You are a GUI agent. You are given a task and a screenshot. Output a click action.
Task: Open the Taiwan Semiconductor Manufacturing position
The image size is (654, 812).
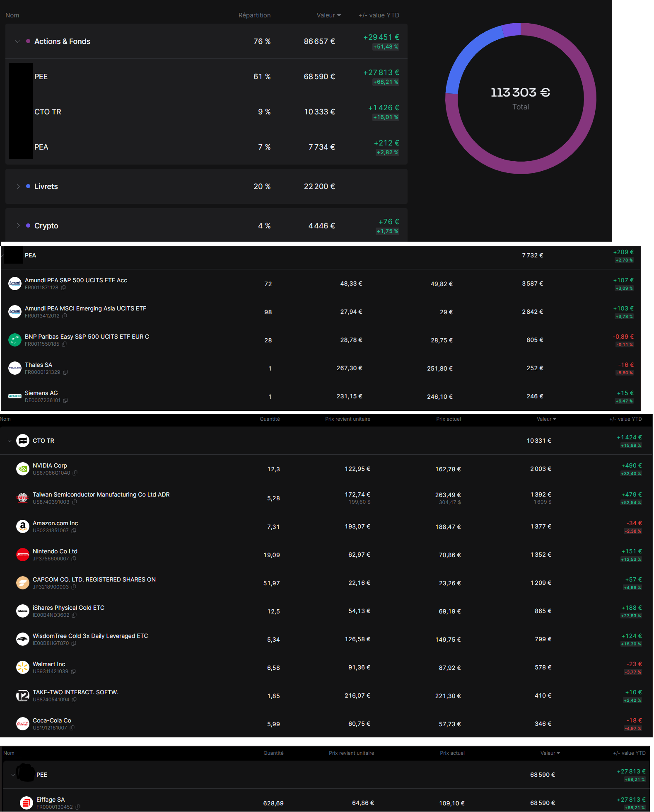[101, 494]
